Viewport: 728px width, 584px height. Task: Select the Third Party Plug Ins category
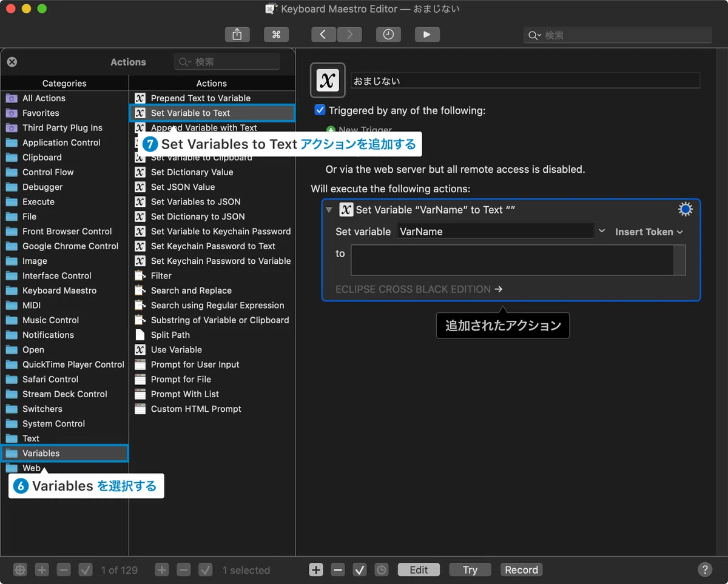(x=64, y=128)
